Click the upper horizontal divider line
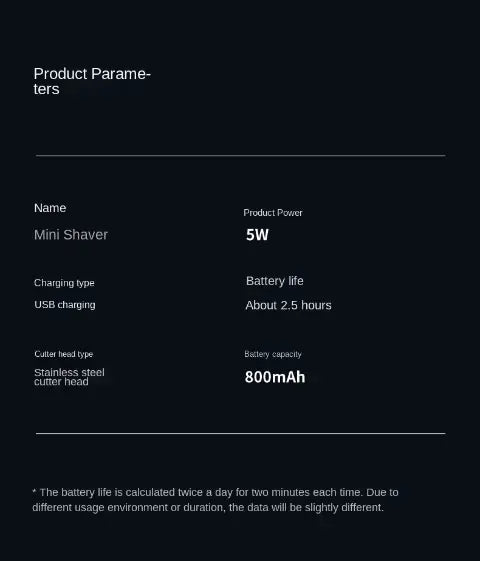The height and width of the screenshot is (561, 480). click(x=241, y=156)
